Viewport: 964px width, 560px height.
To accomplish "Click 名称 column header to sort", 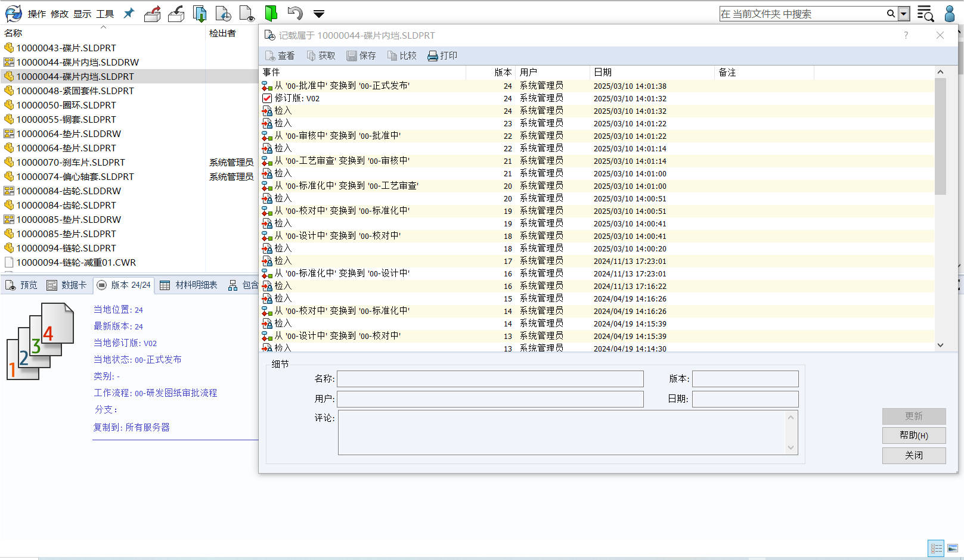I will click(x=13, y=33).
